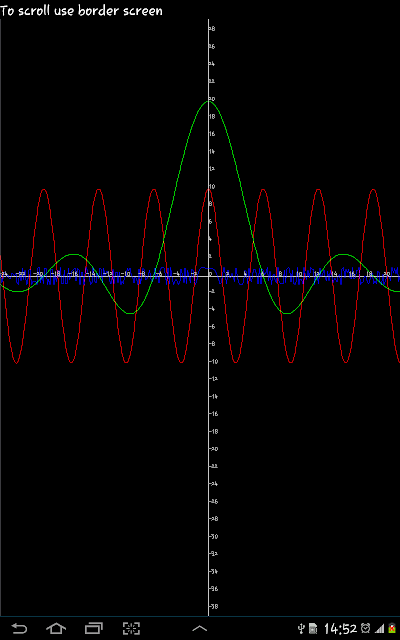Tap the blue curve's hump at the origin
The height and width of the screenshot is (640, 400).
[x=209, y=269]
